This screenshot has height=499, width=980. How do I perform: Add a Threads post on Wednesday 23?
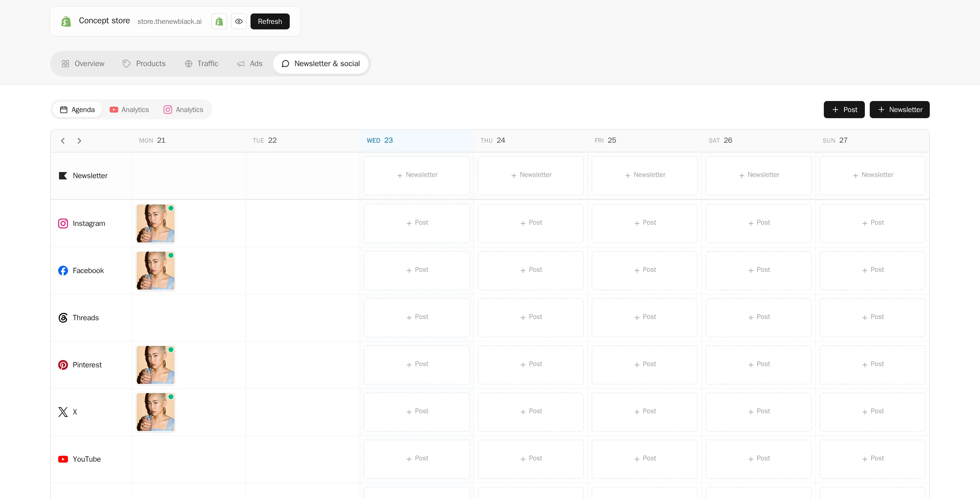click(x=417, y=317)
